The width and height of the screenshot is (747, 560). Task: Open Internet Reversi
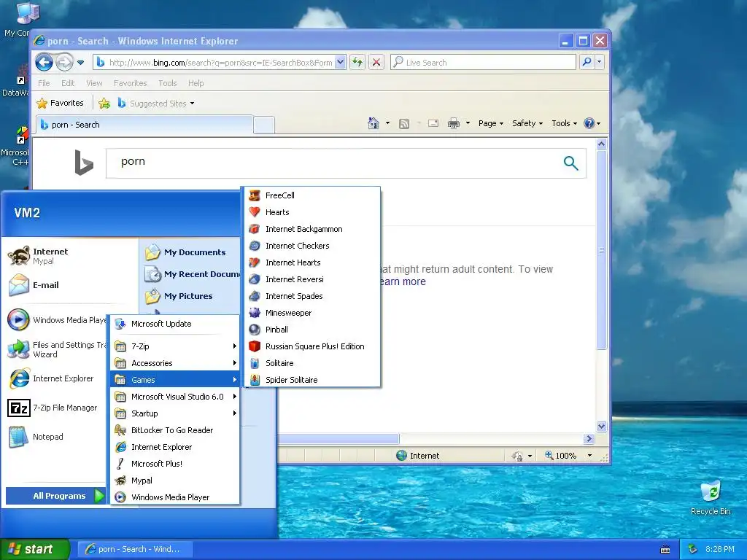[312, 279]
